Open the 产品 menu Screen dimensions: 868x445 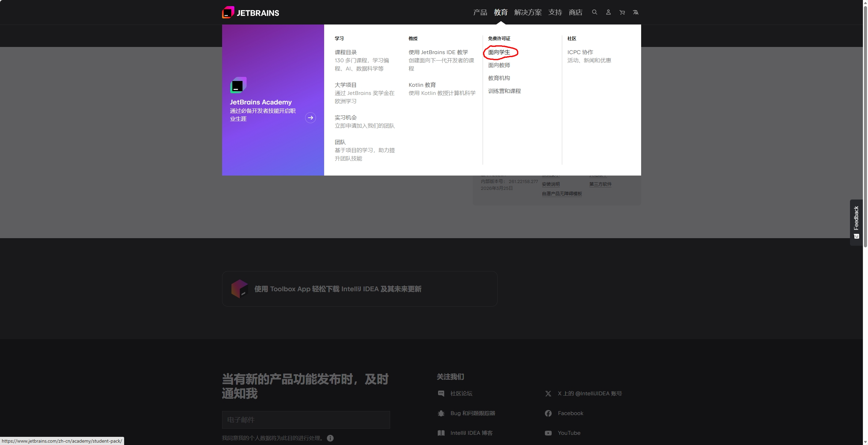(480, 12)
